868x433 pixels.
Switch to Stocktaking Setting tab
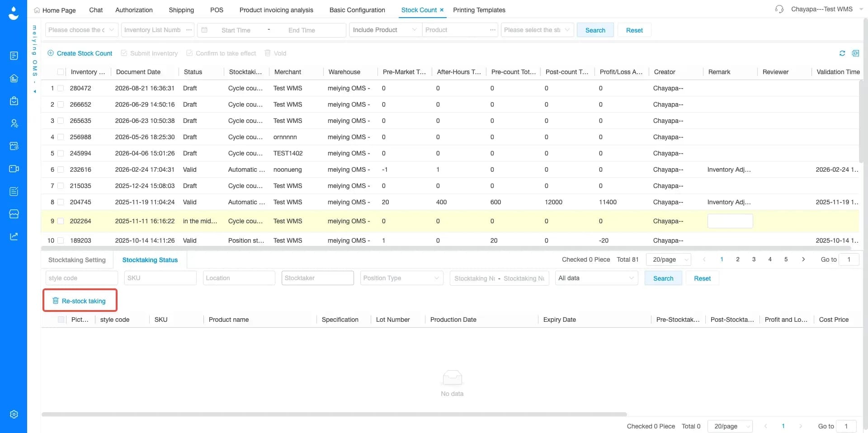(x=77, y=260)
